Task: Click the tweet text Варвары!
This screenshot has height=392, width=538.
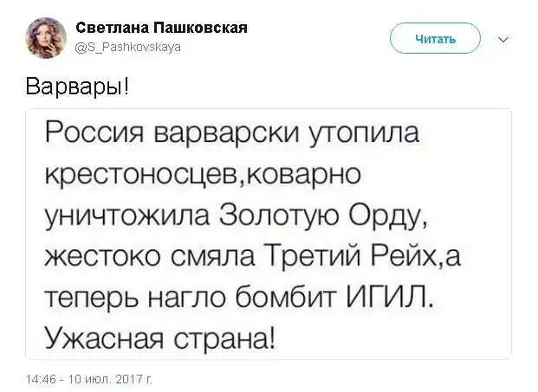Action: [77, 88]
